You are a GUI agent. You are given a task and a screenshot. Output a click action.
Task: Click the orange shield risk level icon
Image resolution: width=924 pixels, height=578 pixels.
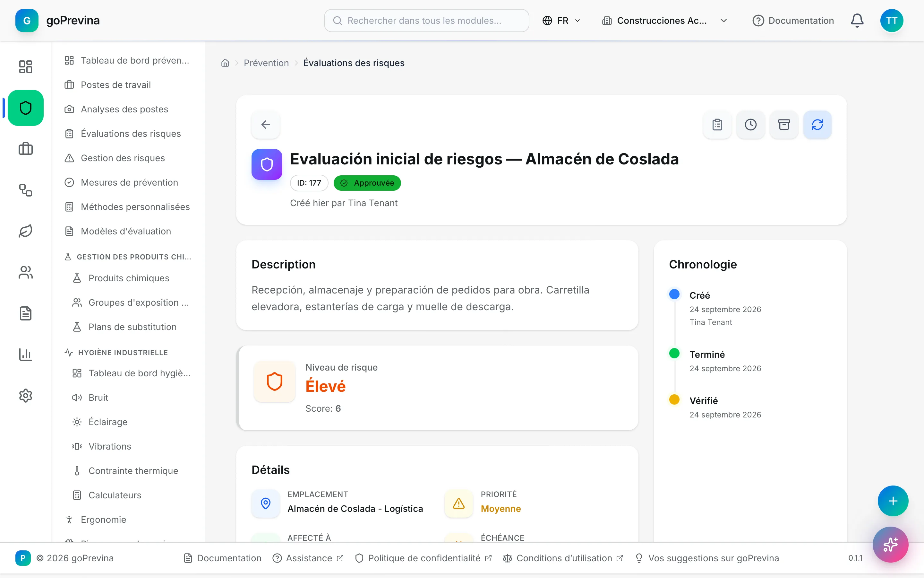point(274,381)
